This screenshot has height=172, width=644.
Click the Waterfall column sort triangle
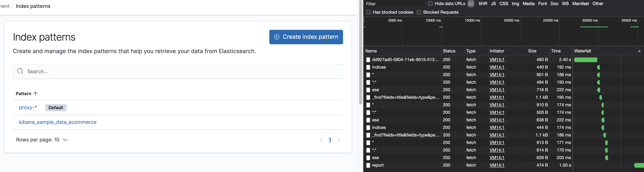pyautogui.click(x=639, y=51)
